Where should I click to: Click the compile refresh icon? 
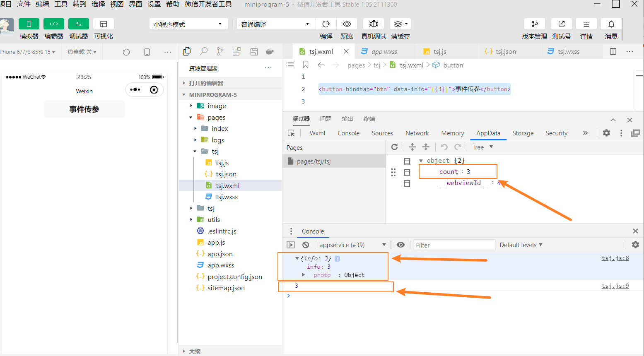(x=326, y=24)
